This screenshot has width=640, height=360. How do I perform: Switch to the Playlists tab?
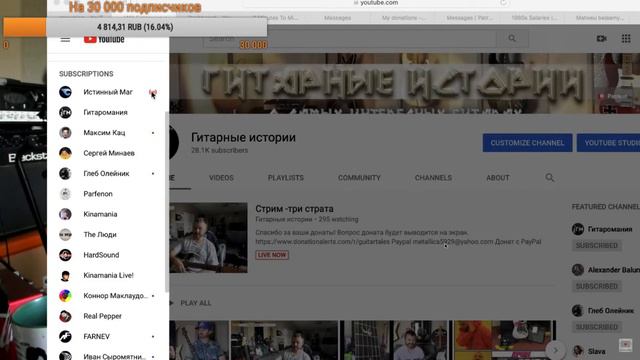pos(286,178)
